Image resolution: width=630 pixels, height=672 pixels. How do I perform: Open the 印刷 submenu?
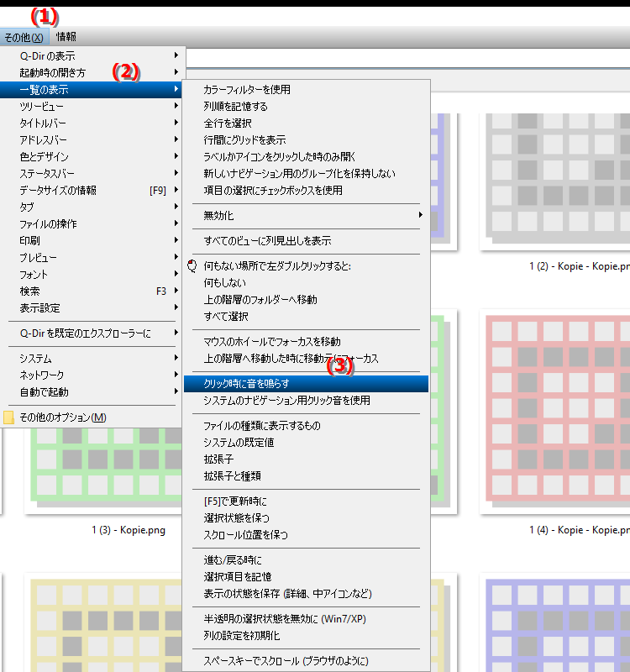click(x=92, y=240)
